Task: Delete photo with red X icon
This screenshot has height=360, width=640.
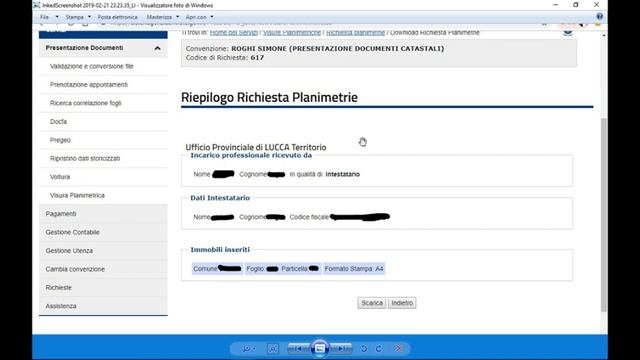Action: (x=398, y=349)
